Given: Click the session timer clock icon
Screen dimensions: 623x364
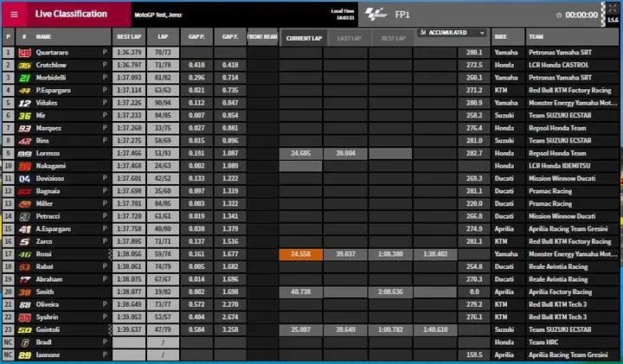Looking at the screenshot, I should pos(559,15).
